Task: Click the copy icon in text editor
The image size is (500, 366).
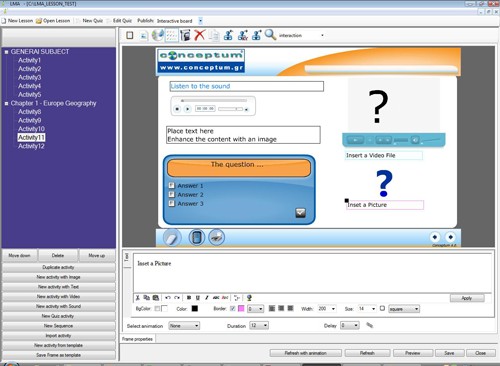Action: pos(146,298)
